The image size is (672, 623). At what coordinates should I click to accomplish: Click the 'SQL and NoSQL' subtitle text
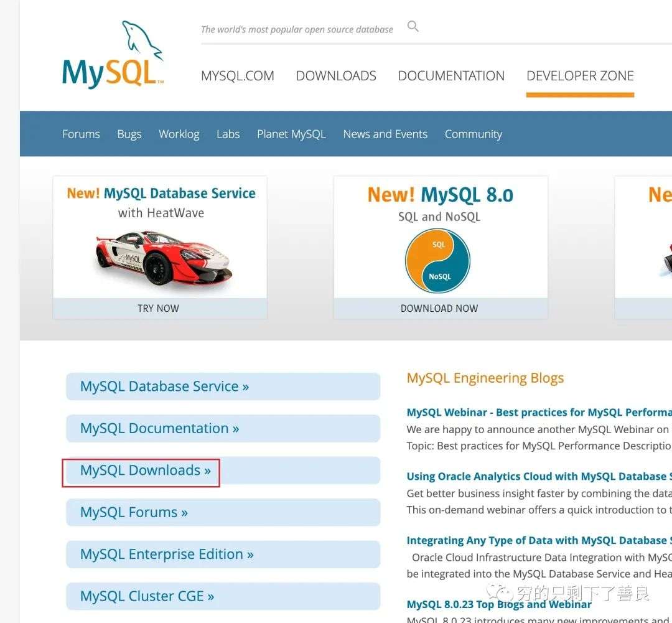(x=439, y=217)
